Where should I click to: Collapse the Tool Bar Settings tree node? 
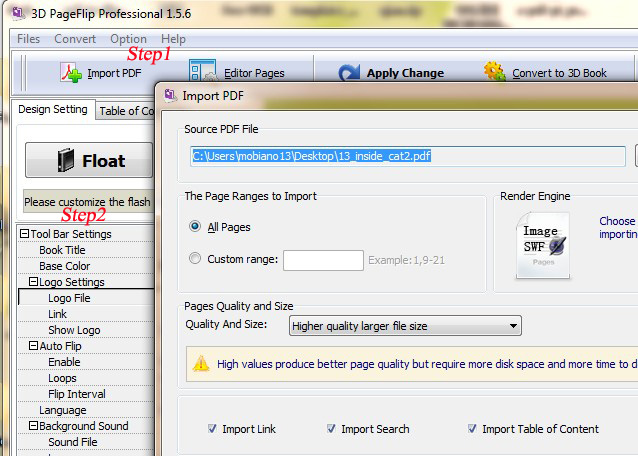point(24,233)
